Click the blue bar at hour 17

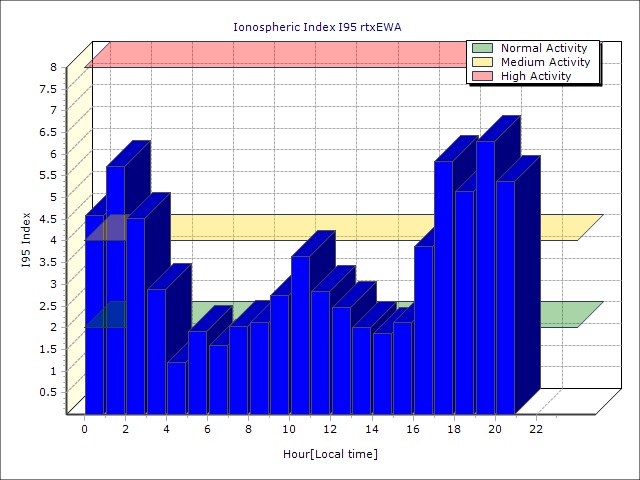444,290
